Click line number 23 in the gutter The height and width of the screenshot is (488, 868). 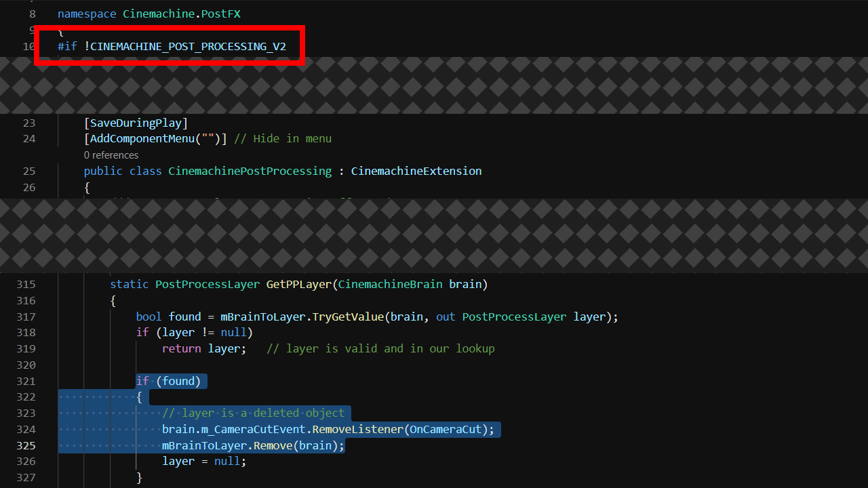click(x=28, y=123)
